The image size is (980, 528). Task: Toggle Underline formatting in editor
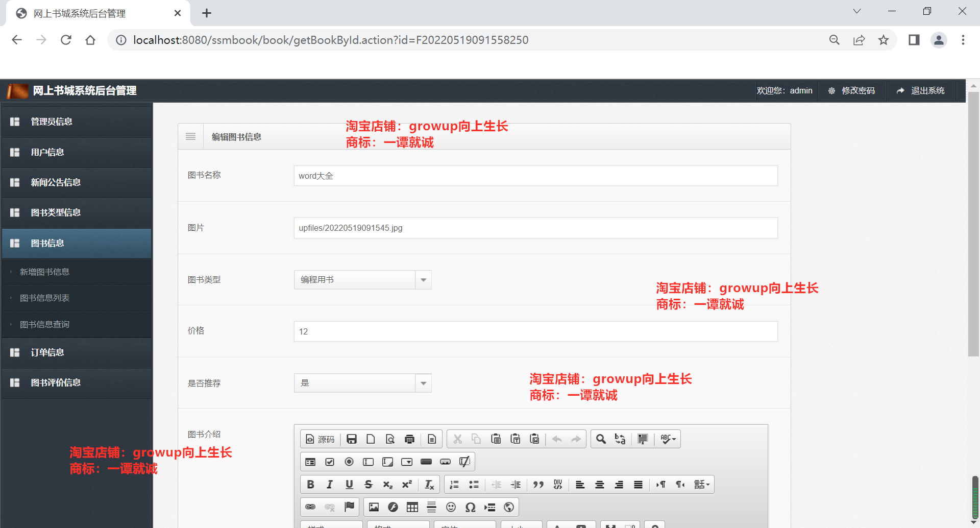coord(349,485)
